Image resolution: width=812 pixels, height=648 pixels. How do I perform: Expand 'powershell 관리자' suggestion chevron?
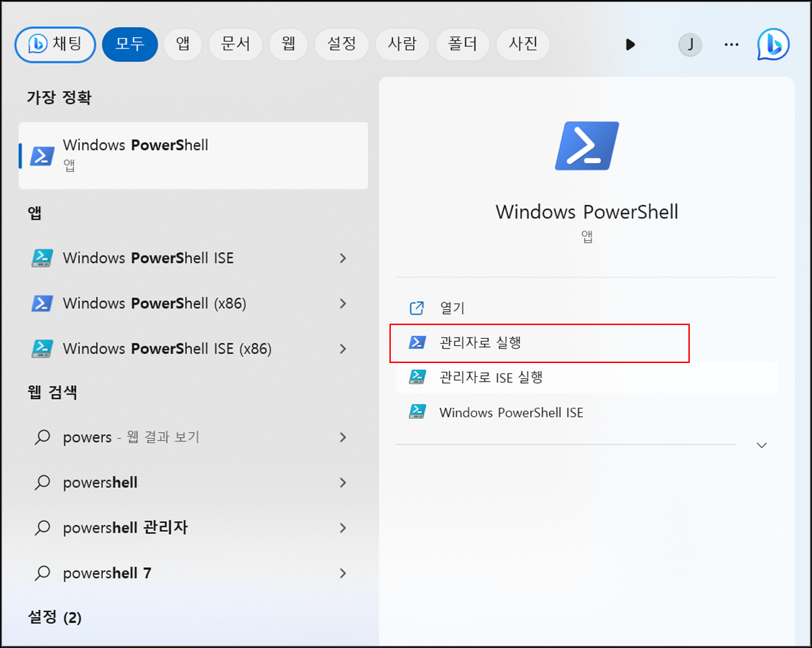point(342,528)
